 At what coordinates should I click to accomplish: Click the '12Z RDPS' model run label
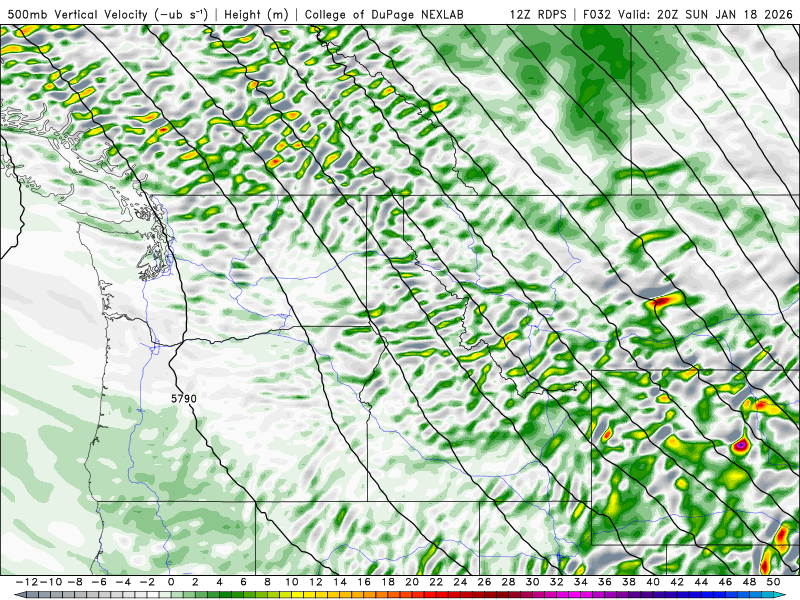[x=538, y=14]
